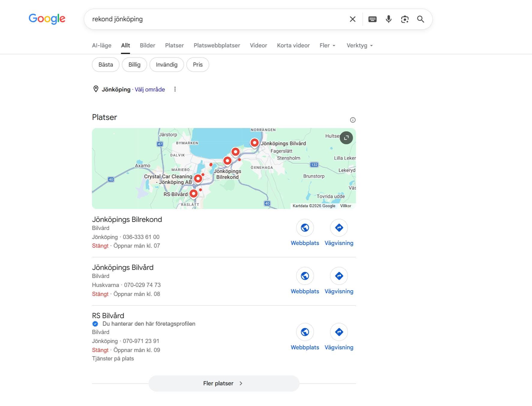The height and width of the screenshot is (406, 532).
Task: Click the road 132 marker on map
Action: pos(314,165)
